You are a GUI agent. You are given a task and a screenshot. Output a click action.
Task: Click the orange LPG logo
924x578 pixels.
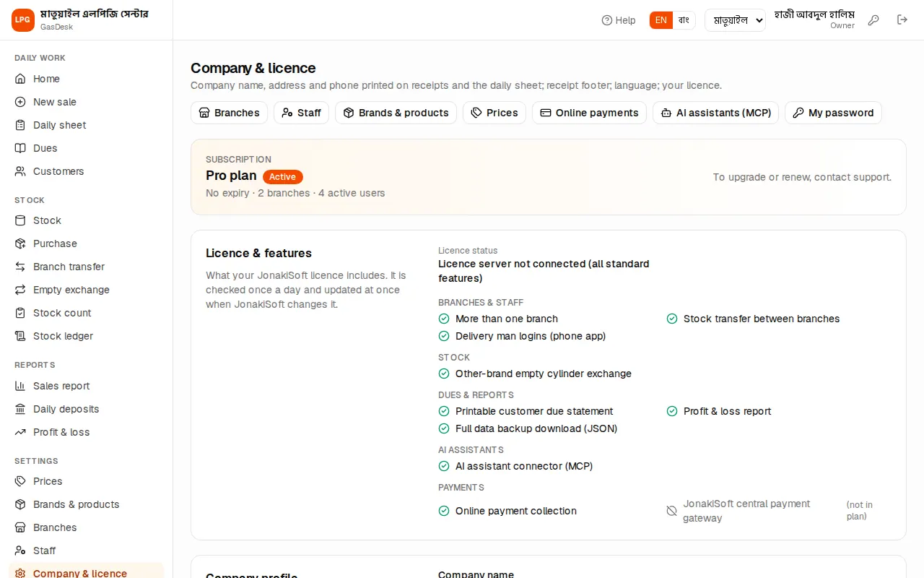point(23,20)
